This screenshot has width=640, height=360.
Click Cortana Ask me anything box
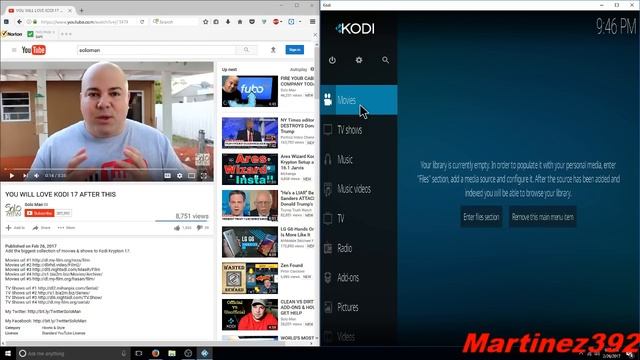click(73, 353)
